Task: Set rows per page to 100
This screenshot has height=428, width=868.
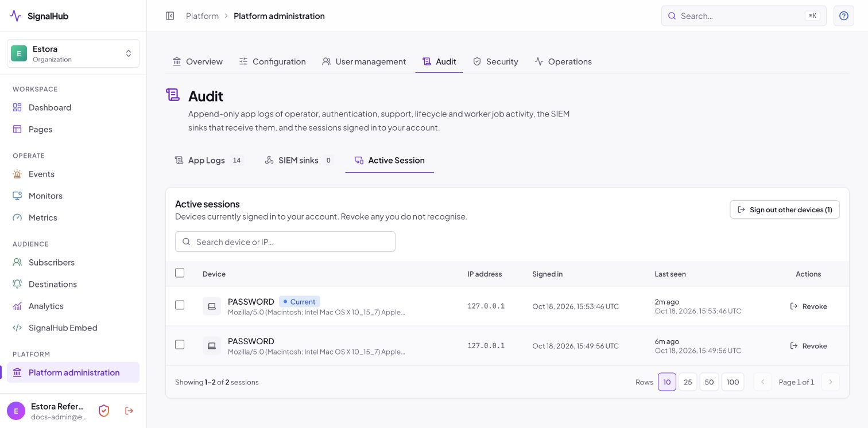Action: pyautogui.click(x=733, y=382)
